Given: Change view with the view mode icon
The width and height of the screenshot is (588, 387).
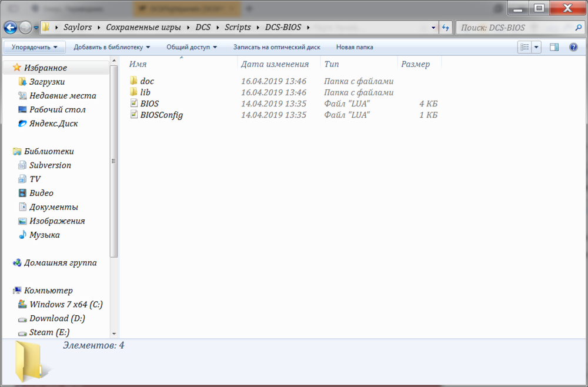Looking at the screenshot, I should (524, 47).
